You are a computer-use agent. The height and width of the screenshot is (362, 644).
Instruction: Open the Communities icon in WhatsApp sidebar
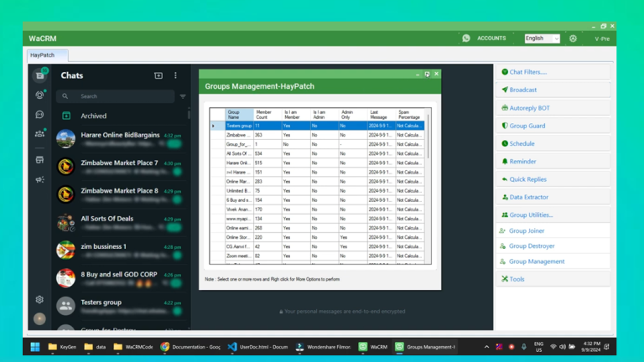[x=39, y=133]
